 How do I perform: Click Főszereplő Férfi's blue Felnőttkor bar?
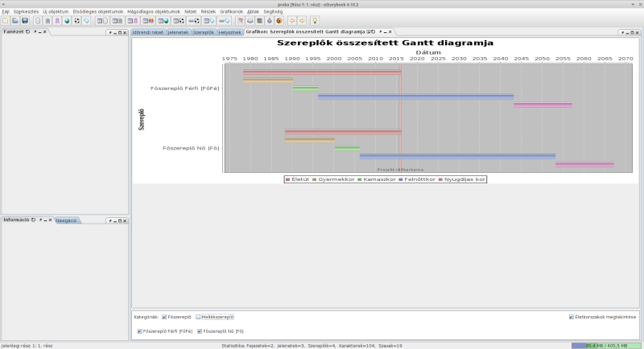click(415, 97)
